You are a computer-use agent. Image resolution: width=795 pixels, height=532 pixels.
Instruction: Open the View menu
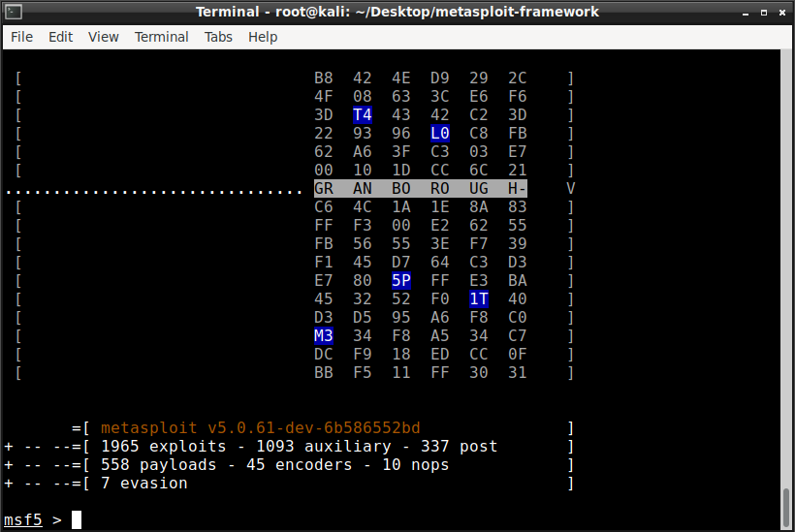103,37
